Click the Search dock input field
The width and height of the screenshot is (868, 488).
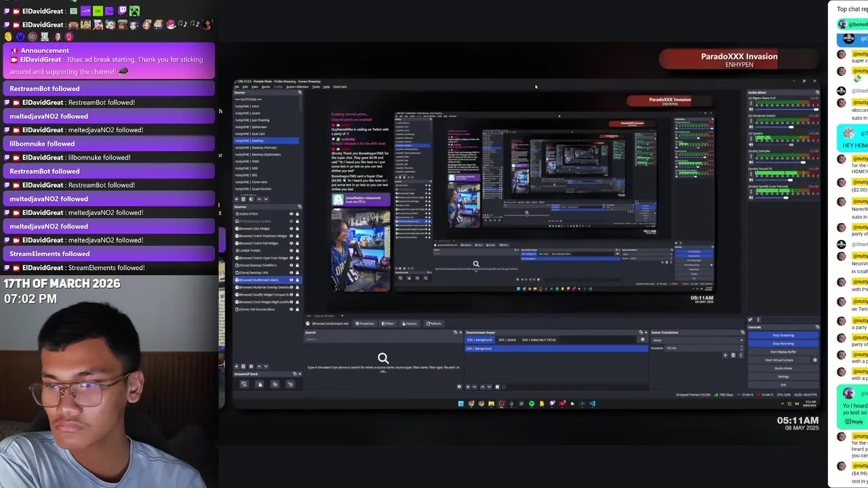382,339
